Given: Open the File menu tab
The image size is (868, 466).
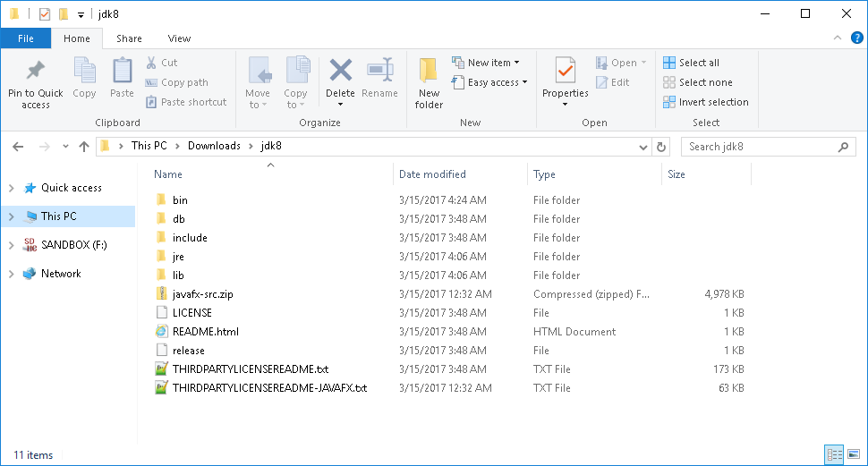Looking at the screenshot, I should [x=25, y=38].
